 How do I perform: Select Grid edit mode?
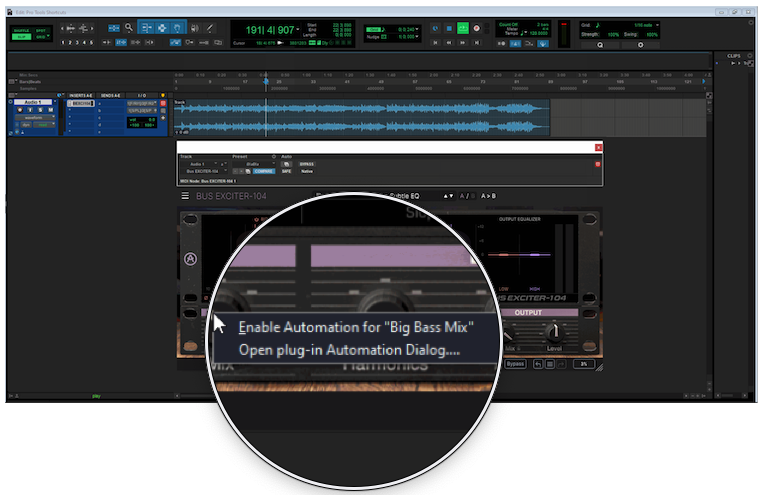[41, 37]
